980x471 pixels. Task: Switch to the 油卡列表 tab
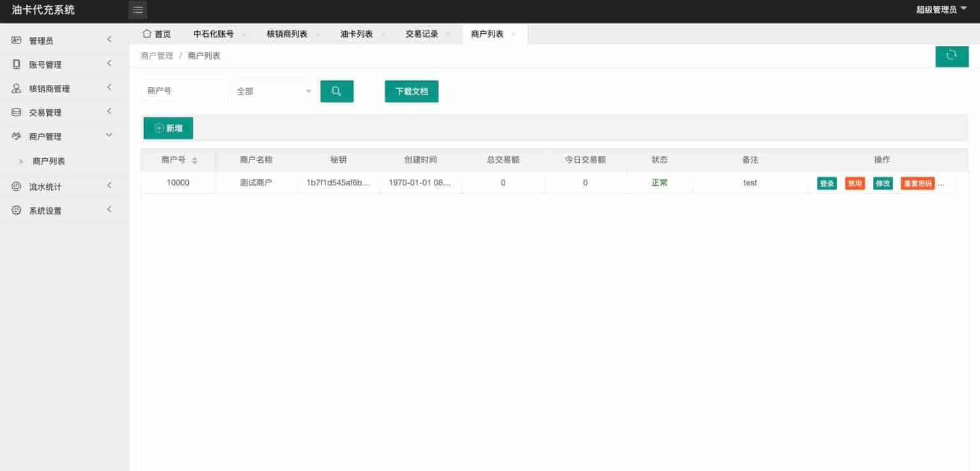pos(356,34)
